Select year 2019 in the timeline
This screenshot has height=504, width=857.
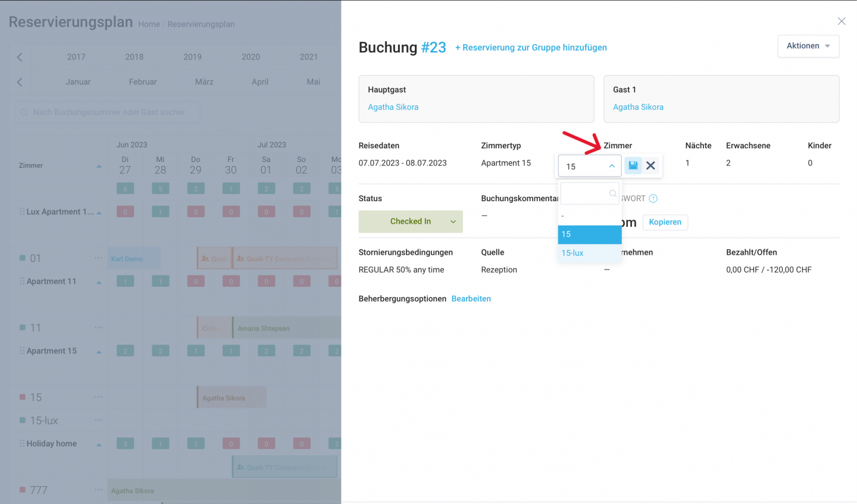click(x=192, y=57)
